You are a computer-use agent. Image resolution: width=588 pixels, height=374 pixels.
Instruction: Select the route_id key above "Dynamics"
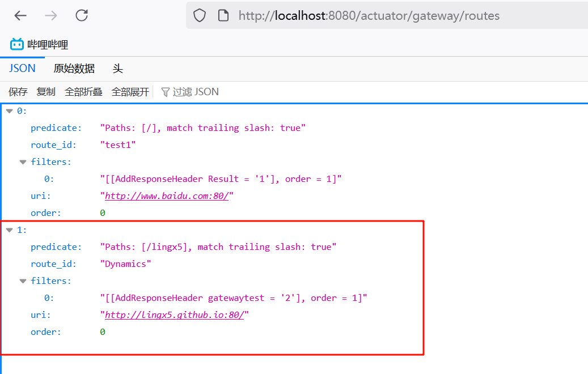point(53,264)
